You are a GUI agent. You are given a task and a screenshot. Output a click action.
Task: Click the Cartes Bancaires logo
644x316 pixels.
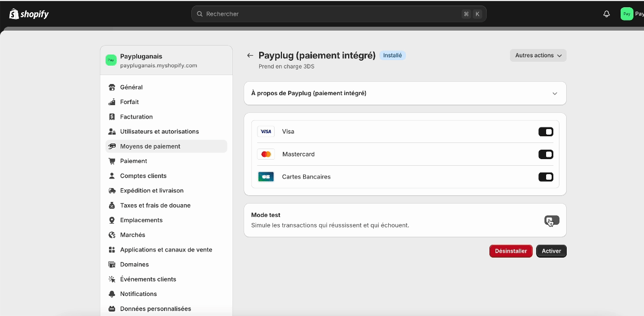pos(266,177)
